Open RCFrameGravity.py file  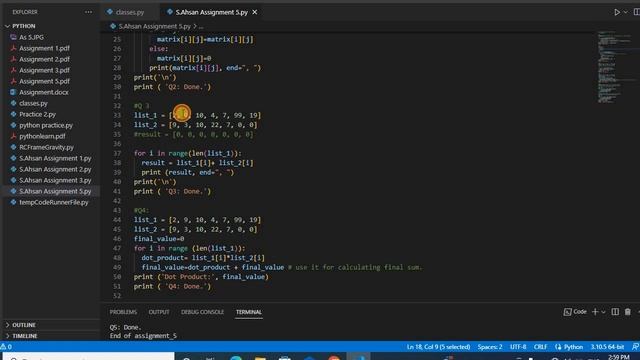tap(46, 147)
